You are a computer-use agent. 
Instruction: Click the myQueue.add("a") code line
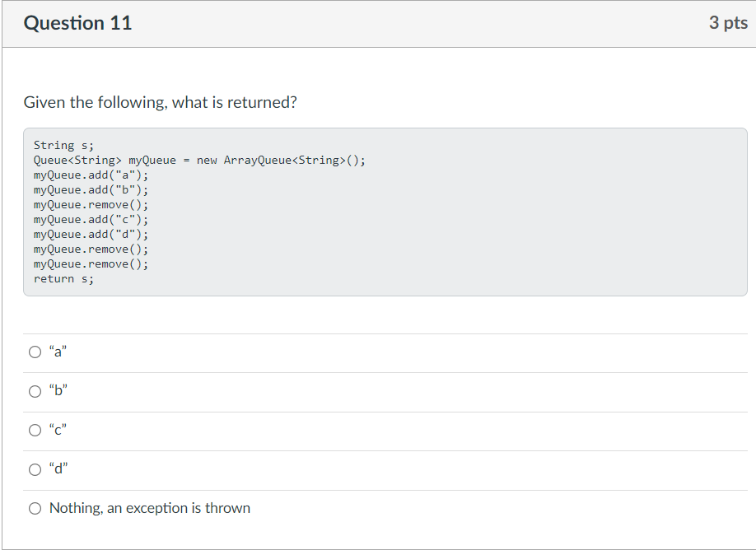(91, 175)
